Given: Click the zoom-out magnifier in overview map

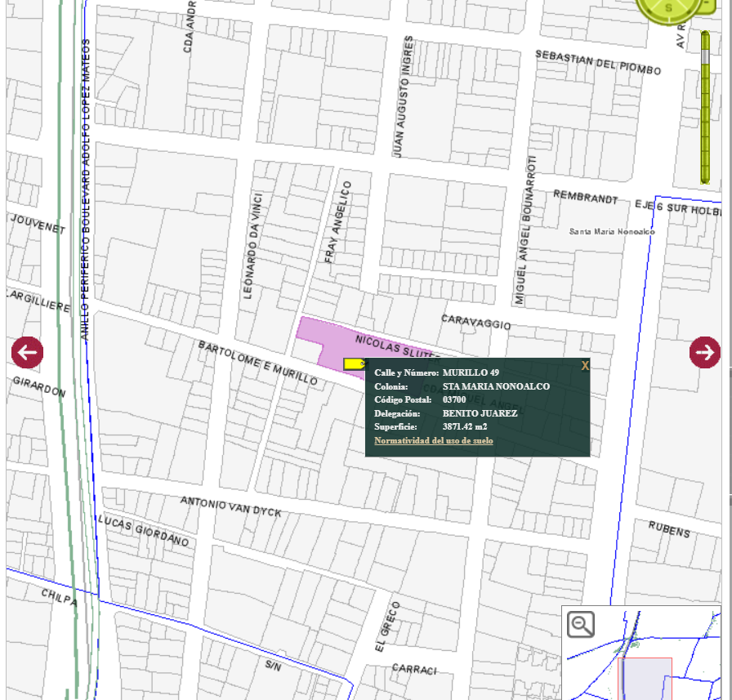Looking at the screenshot, I should (581, 624).
